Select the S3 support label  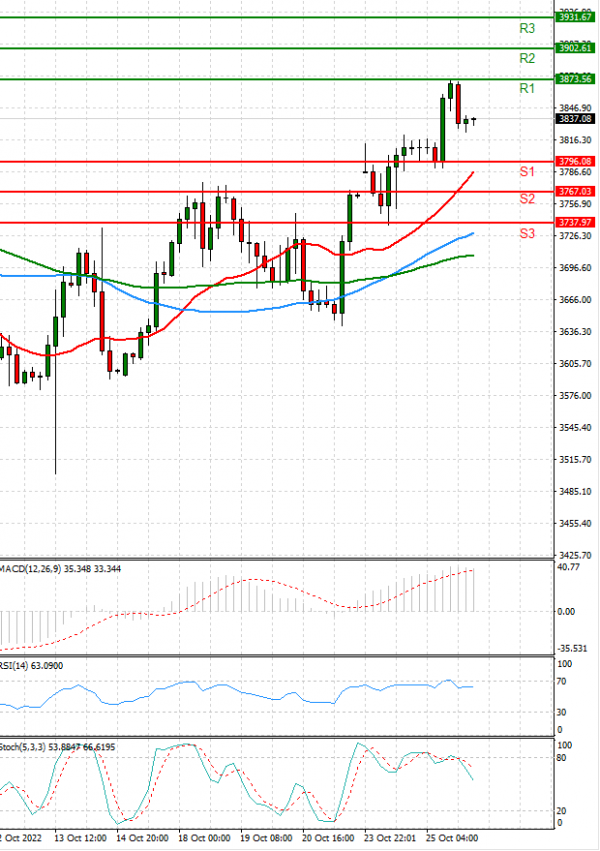click(527, 233)
